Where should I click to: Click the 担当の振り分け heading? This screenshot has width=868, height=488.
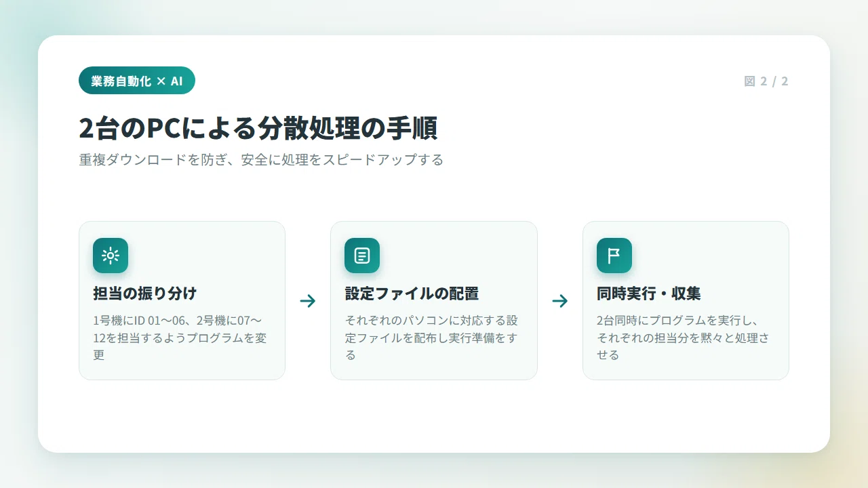coord(145,293)
